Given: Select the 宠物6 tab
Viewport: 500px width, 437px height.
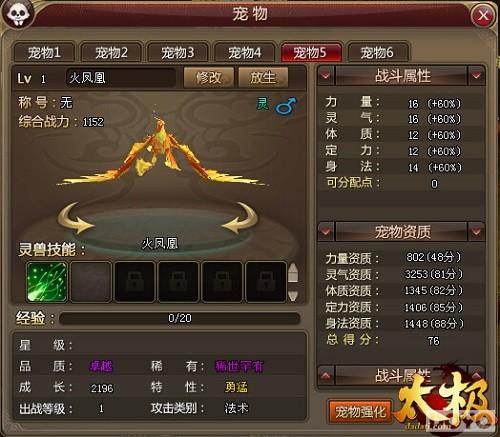Looking at the screenshot, I should (x=377, y=52).
